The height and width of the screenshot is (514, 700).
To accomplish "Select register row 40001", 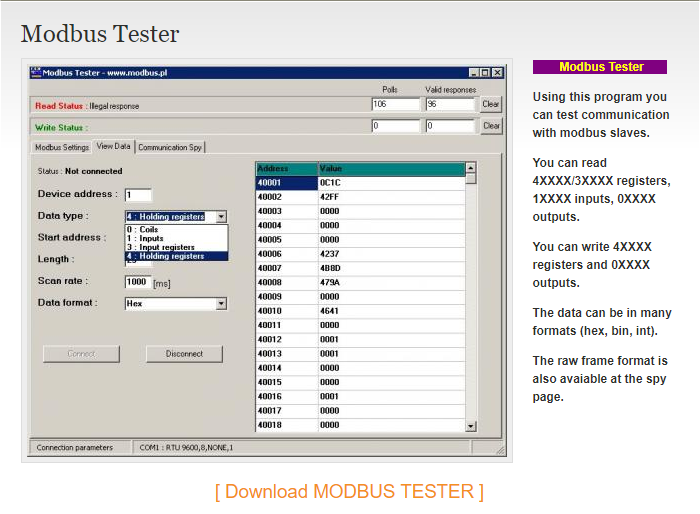I will (x=285, y=183).
